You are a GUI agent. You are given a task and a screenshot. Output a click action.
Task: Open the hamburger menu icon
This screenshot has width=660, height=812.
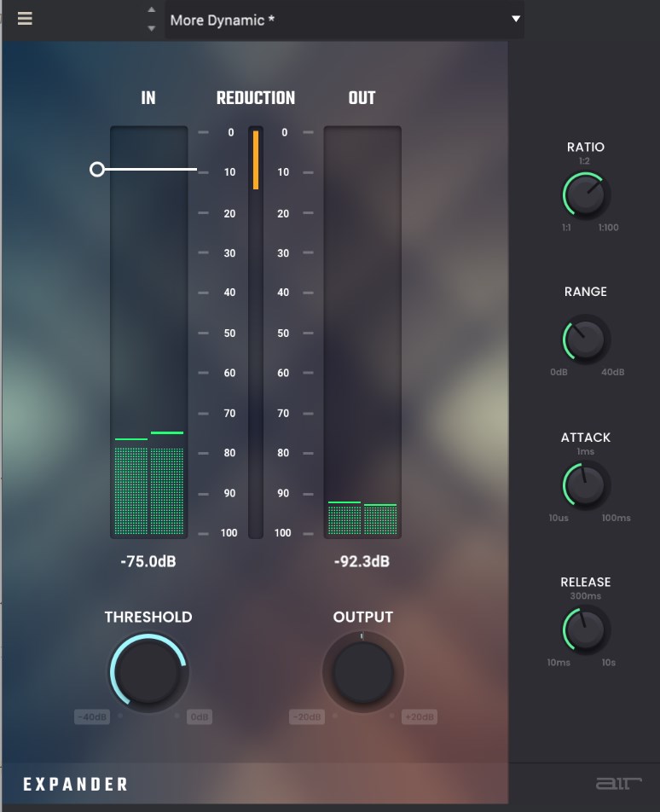pos(25,18)
